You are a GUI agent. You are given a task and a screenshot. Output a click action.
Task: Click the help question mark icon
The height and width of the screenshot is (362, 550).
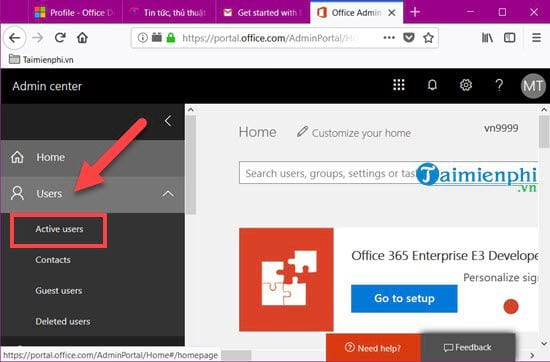point(499,85)
